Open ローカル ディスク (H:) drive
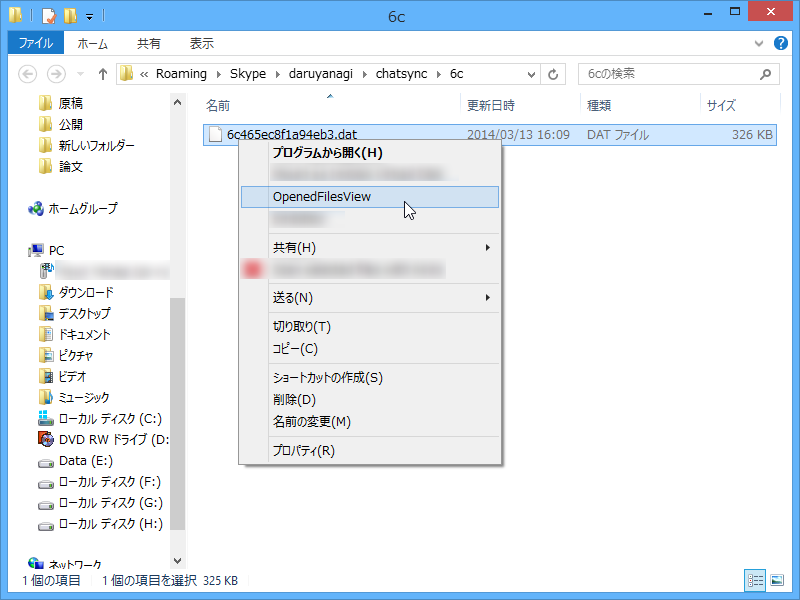800x600 pixels. click(x=111, y=524)
